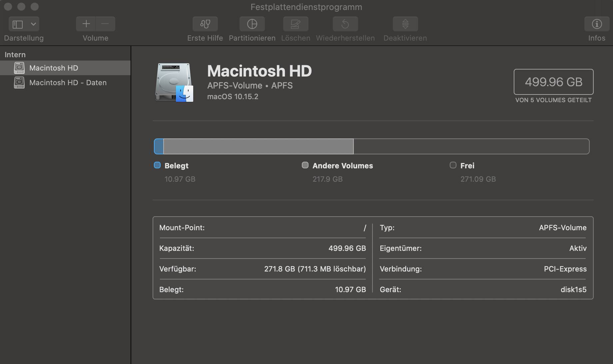This screenshot has height=364, width=613.
Task: Click the sidebar Darstellung view icon
Action: pos(18,24)
